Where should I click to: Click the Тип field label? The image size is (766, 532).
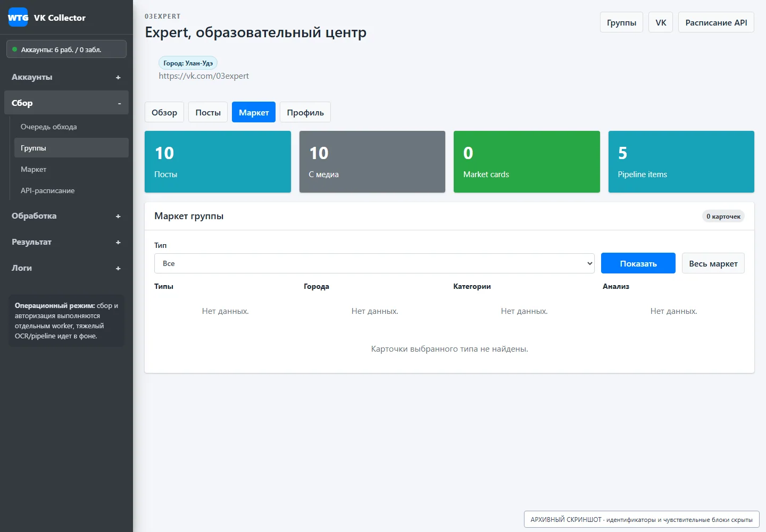coord(160,245)
